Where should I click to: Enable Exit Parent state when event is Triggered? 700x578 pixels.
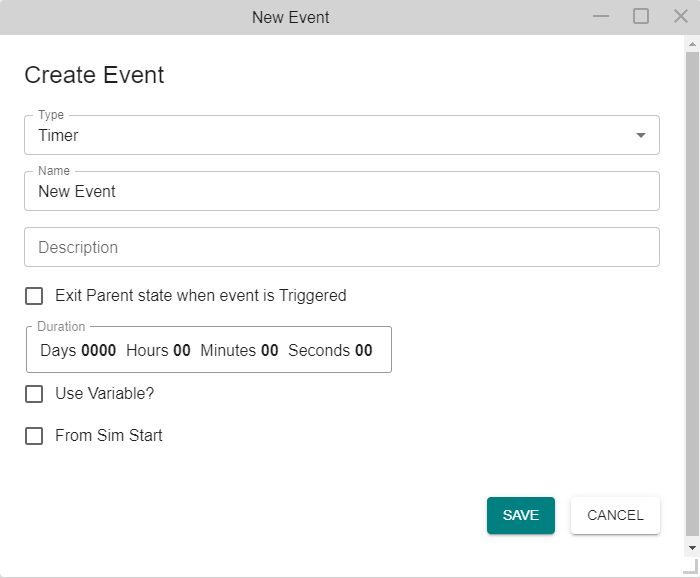[34, 296]
